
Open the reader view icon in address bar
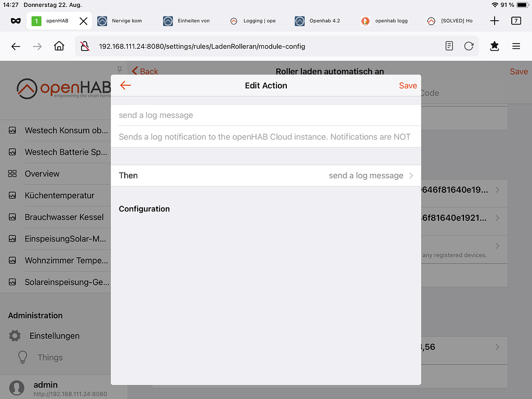pos(448,46)
